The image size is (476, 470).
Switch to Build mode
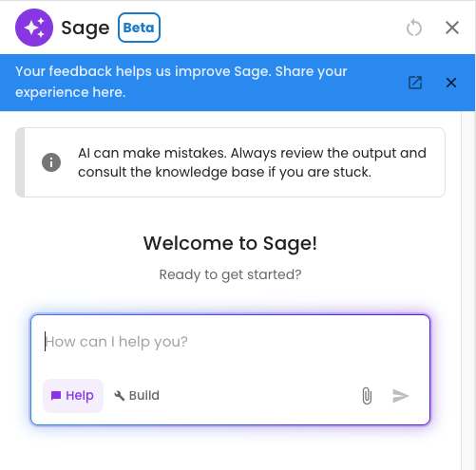tap(137, 396)
